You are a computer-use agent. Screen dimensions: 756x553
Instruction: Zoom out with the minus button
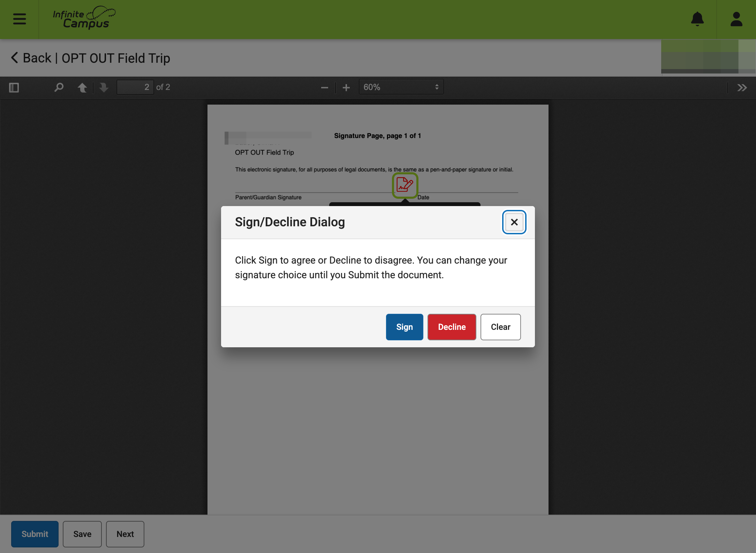[324, 88]
